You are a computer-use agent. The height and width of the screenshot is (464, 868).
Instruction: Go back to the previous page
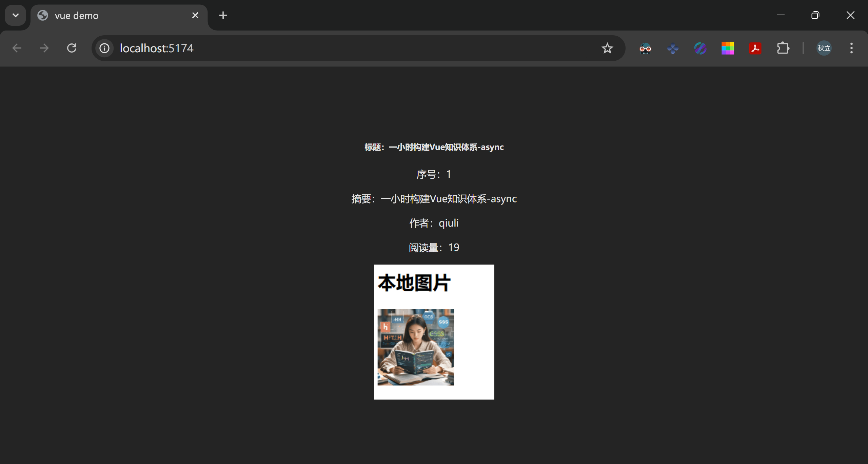(17, 48)
